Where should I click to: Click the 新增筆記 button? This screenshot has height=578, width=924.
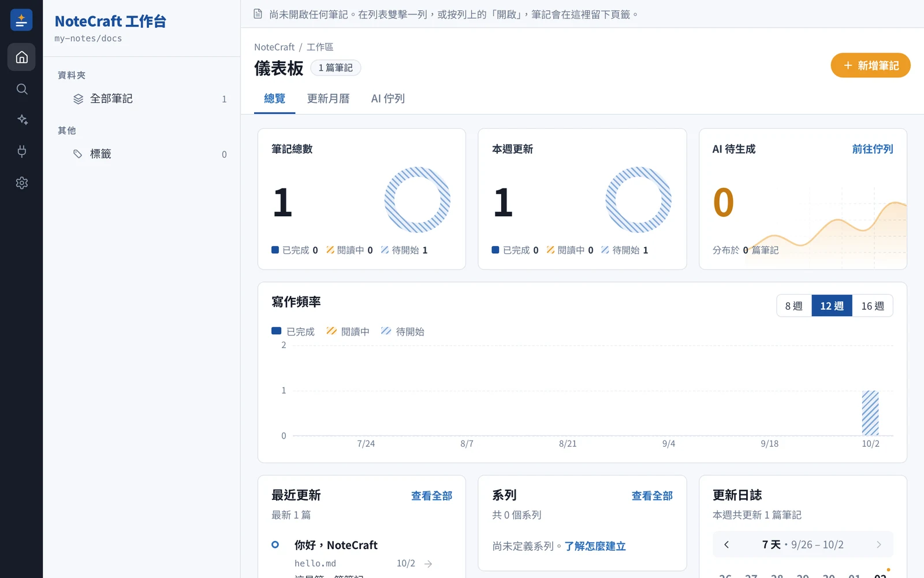870,65
